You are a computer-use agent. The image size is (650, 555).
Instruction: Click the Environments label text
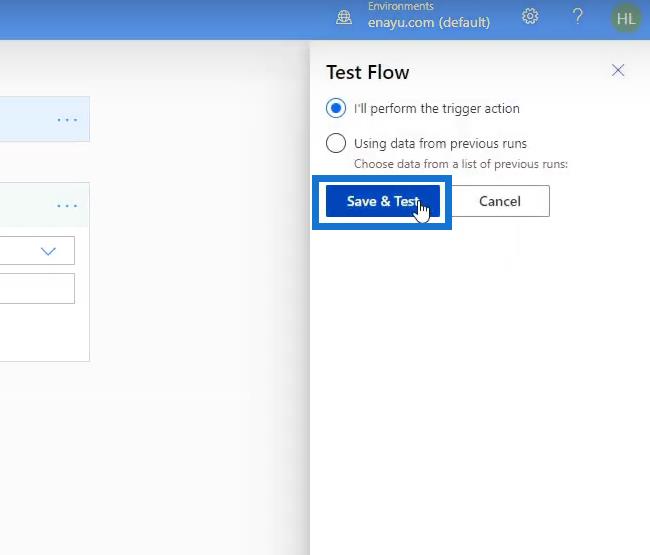[x=400, y=6]
